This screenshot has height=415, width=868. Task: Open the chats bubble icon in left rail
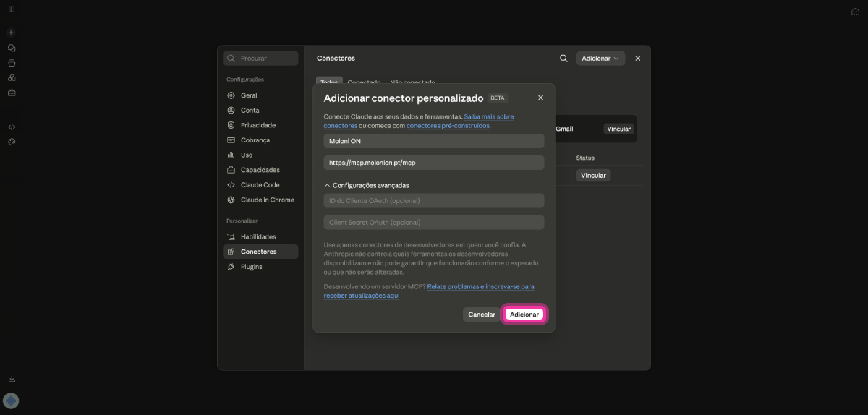[11, 48]
